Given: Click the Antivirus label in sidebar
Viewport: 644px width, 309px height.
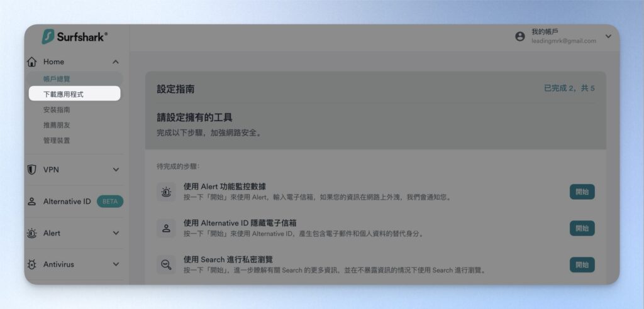Looking at the screenshot, I should 58,264.
